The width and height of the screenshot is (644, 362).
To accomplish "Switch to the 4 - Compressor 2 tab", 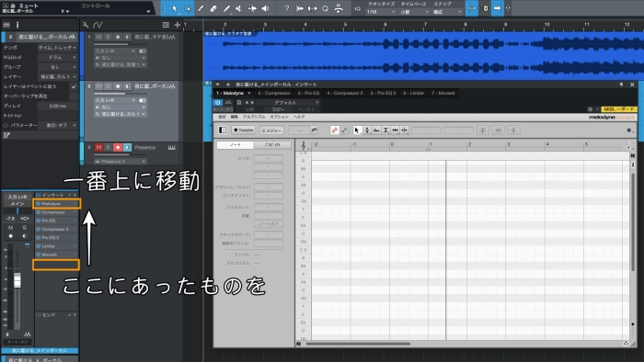I will point(345,93).
